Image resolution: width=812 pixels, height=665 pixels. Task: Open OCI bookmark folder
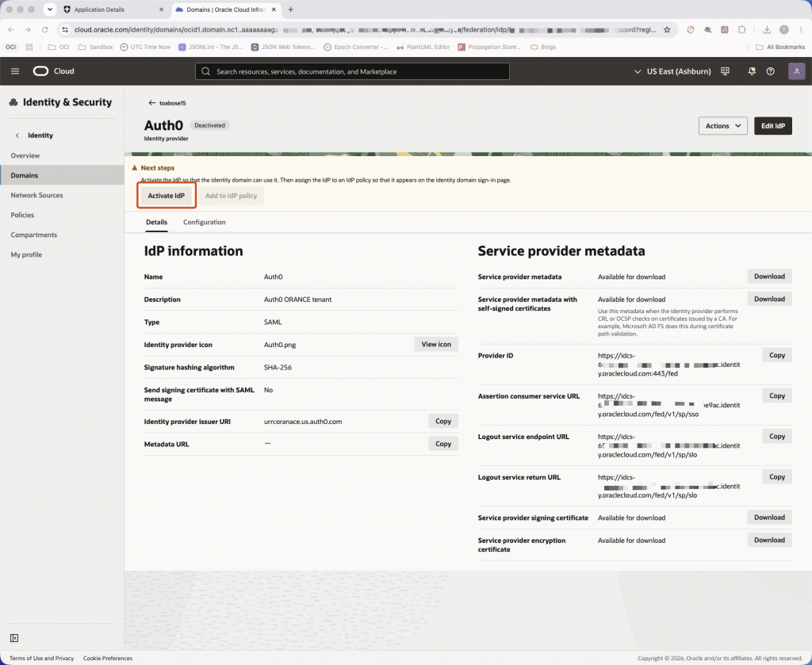click(59, 47)
